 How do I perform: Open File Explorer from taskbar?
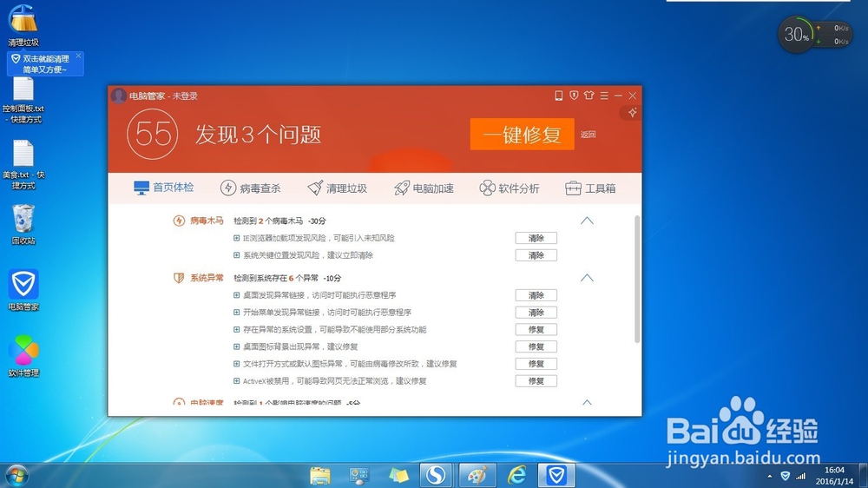click(320, 476)
